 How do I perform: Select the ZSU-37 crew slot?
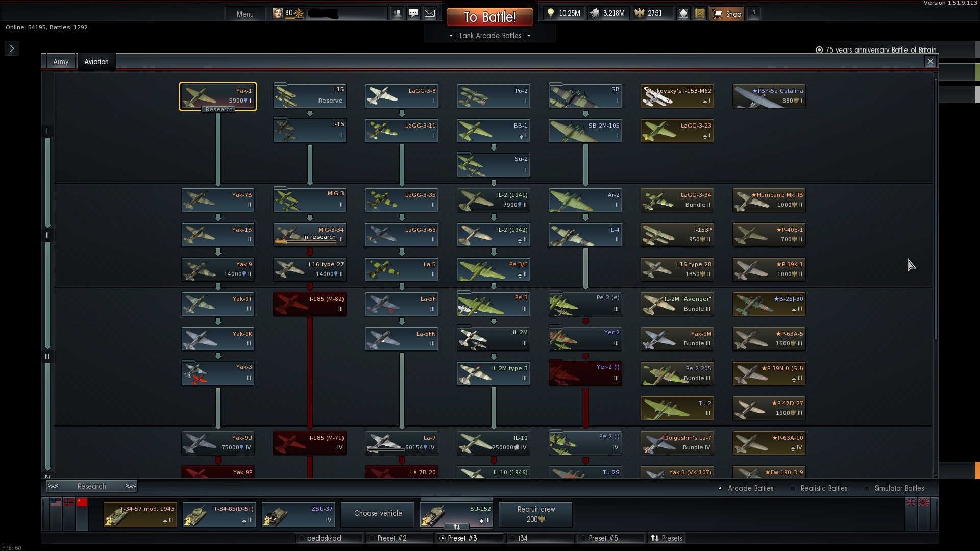coord(298,514)
